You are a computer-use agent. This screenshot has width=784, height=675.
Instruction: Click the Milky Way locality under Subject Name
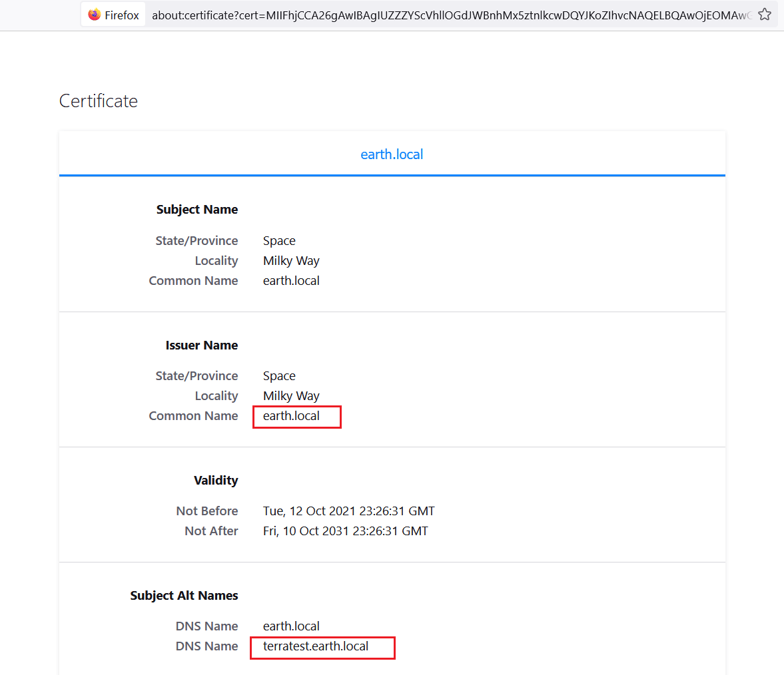[x=291, y=261]
